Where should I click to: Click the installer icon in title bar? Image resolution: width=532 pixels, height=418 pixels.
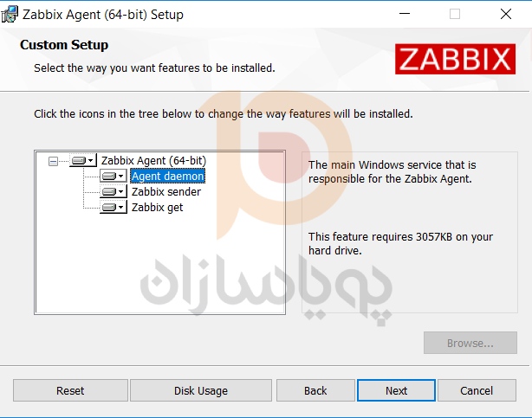tap(10, 14)
